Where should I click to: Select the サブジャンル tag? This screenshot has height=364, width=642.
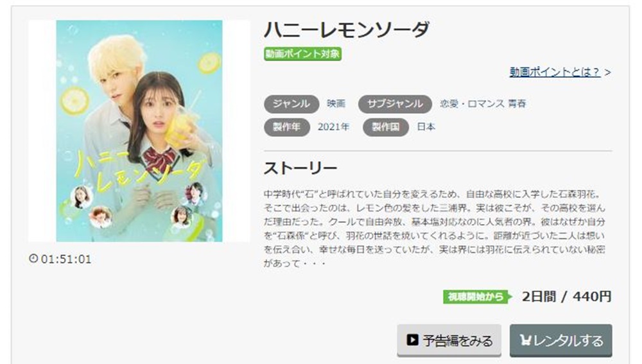pos(395,104)
